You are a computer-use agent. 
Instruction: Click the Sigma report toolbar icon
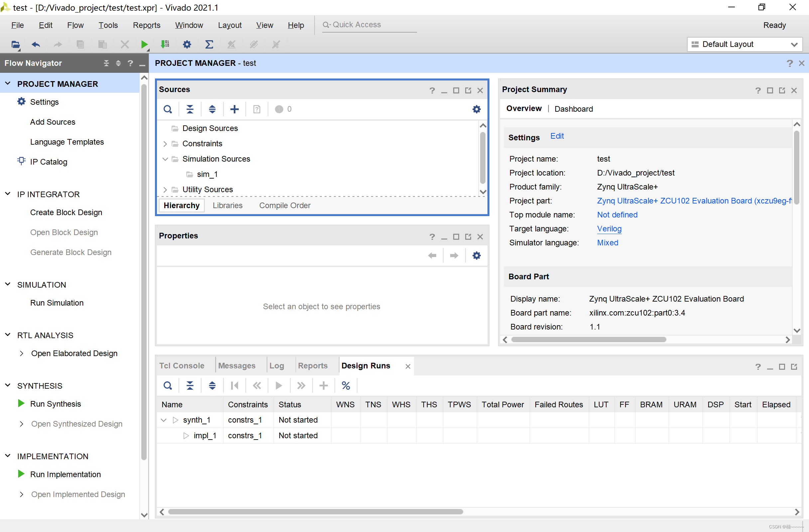pos(209,45)
